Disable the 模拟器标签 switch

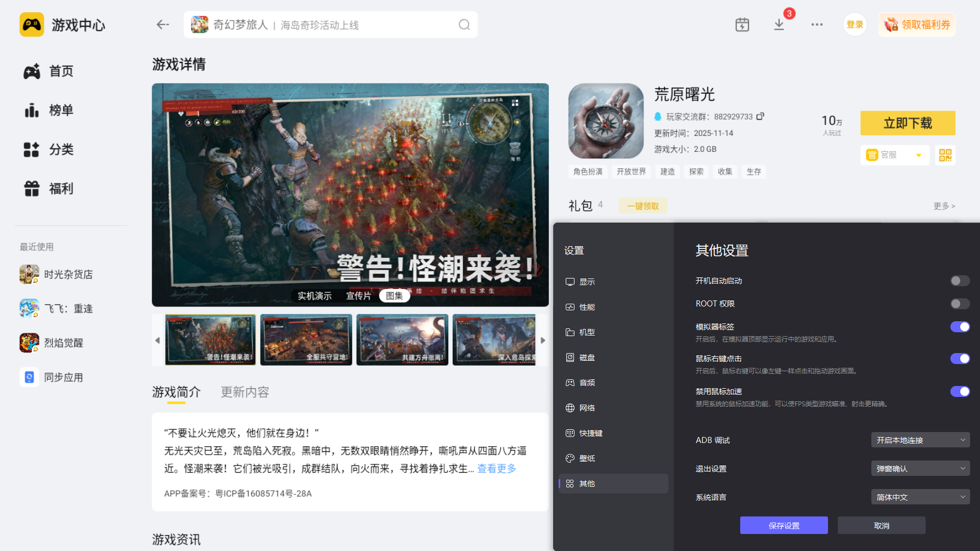coord(960,326)
